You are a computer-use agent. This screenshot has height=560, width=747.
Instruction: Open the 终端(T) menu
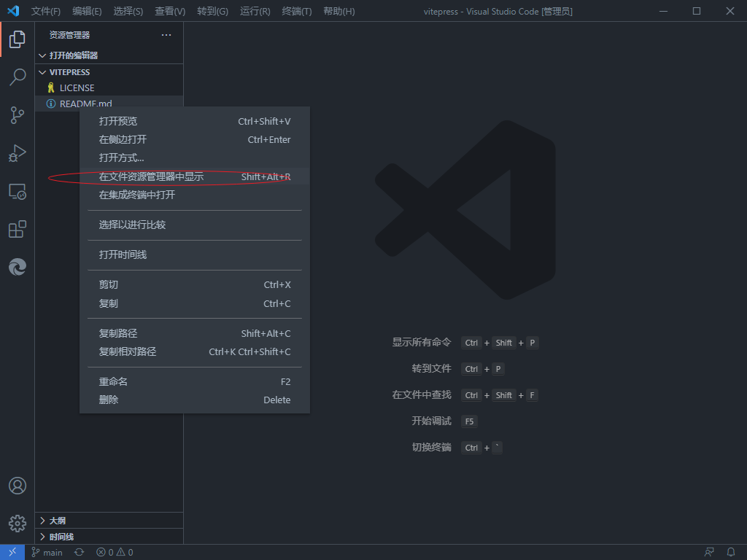point(297,11)
